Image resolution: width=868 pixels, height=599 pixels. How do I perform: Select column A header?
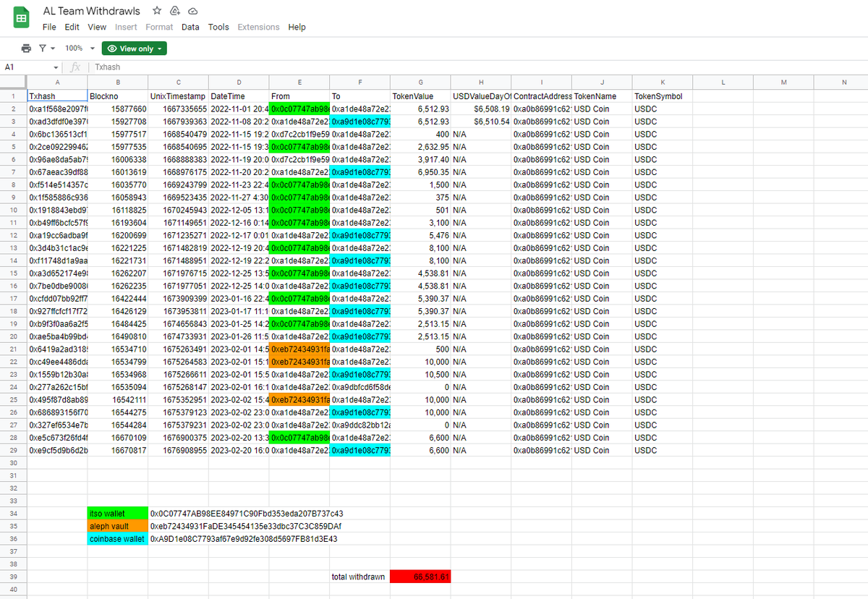tap(57, 82)
